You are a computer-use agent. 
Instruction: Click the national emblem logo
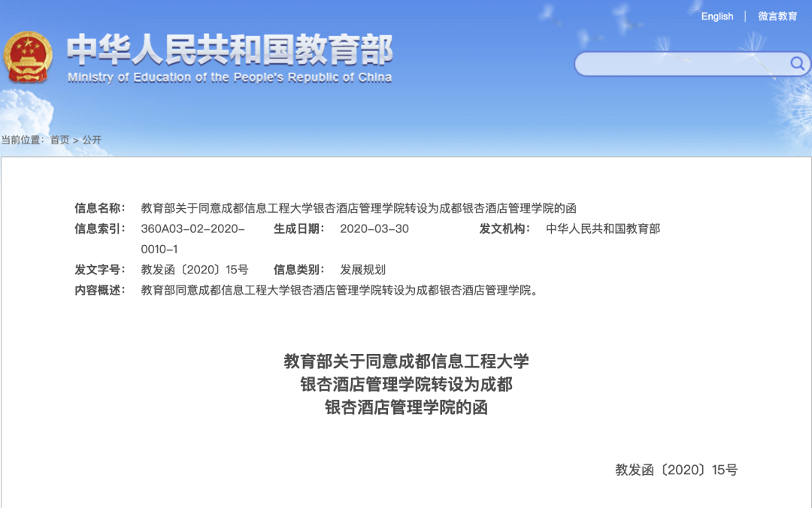[x=29, y=59]
